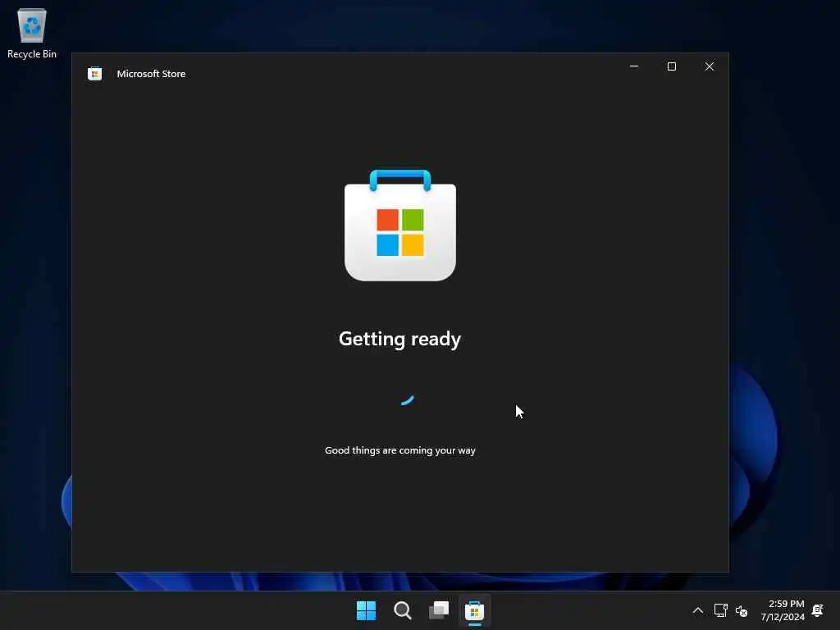
Task: Open the notifications bell icon
Action: tap(818, 610)
